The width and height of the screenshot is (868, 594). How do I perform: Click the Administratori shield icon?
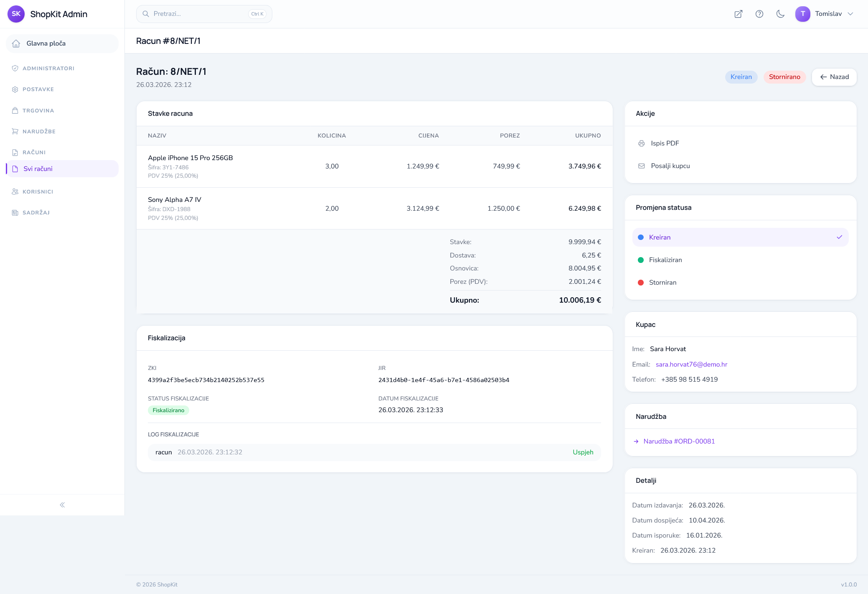15,68
